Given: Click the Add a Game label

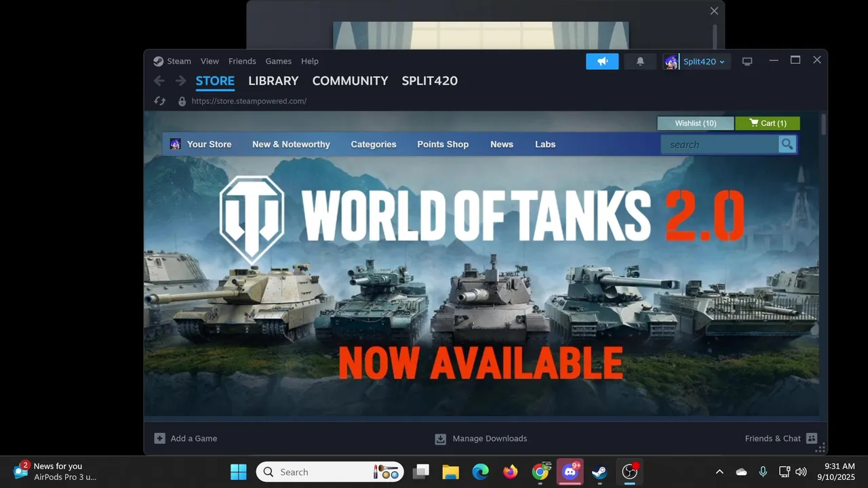Looking at the screenshot, I should click(x=194, y=439).
